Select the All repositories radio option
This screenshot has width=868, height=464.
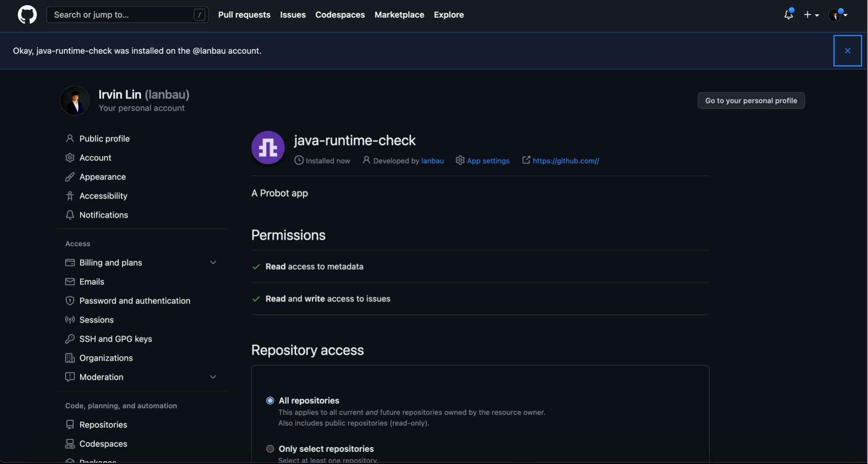270,400
